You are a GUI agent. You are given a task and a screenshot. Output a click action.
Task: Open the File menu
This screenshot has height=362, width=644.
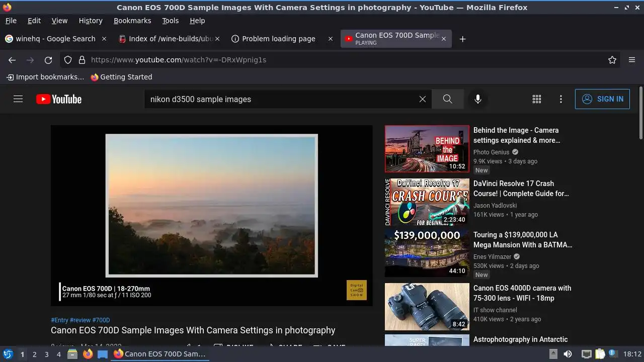coord(11,21)
